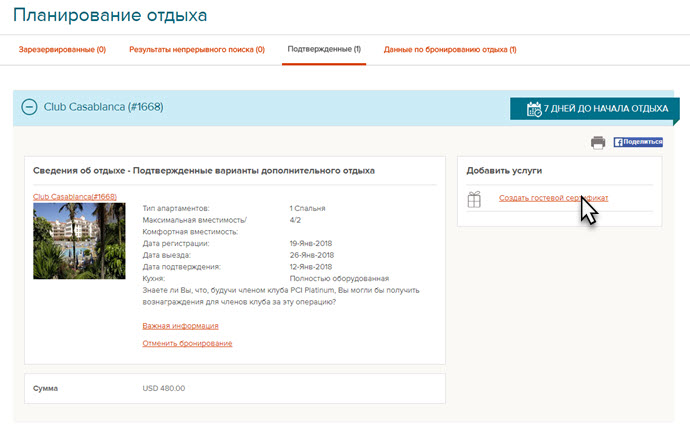The width and height of the screenshot is (690, 430).
Task: Click the 4/2 occupancy value
Action: (x=295, y=220)
